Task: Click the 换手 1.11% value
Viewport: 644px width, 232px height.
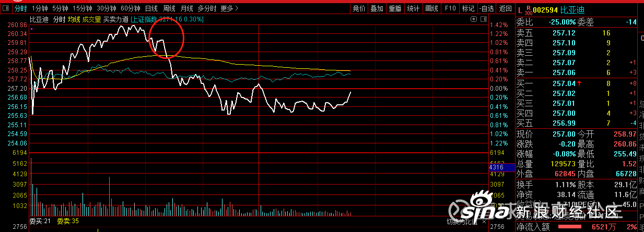Action: click(x=565, y=185)
